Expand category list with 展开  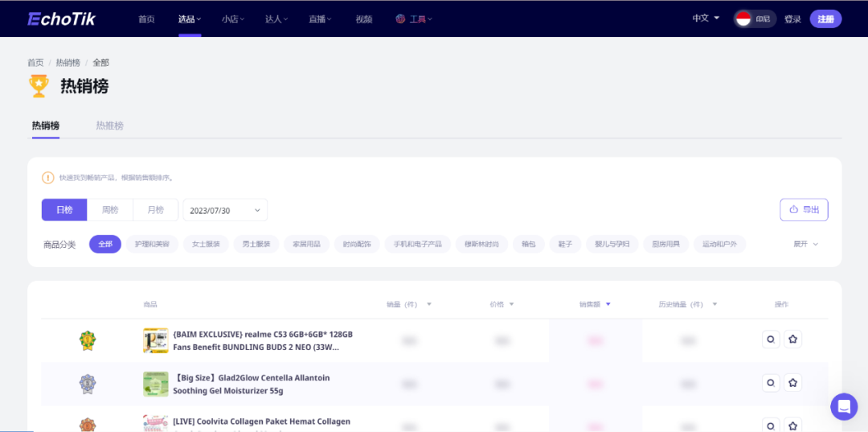pyautogui.click(x=805, y=244)
